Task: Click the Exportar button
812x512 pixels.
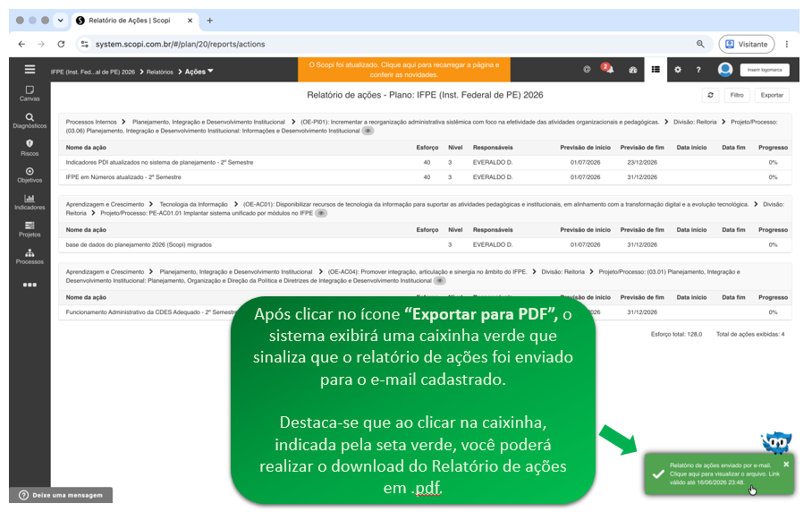Action: tap(772, 95)
